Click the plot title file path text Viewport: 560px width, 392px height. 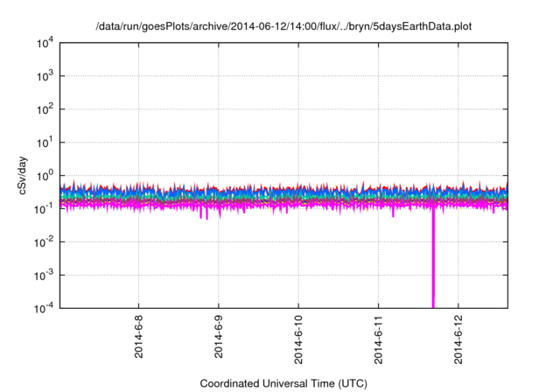pyautogui.click(x=283, y=26)
